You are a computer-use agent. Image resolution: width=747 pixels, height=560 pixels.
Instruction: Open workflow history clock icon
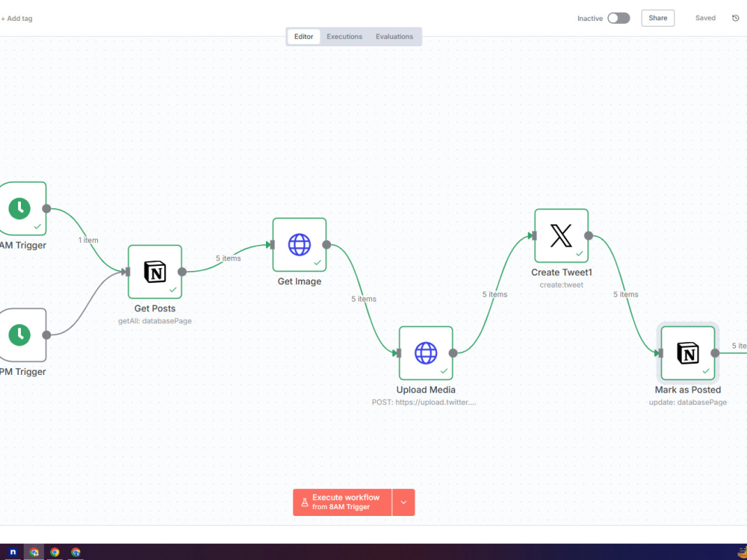(736, 18)
